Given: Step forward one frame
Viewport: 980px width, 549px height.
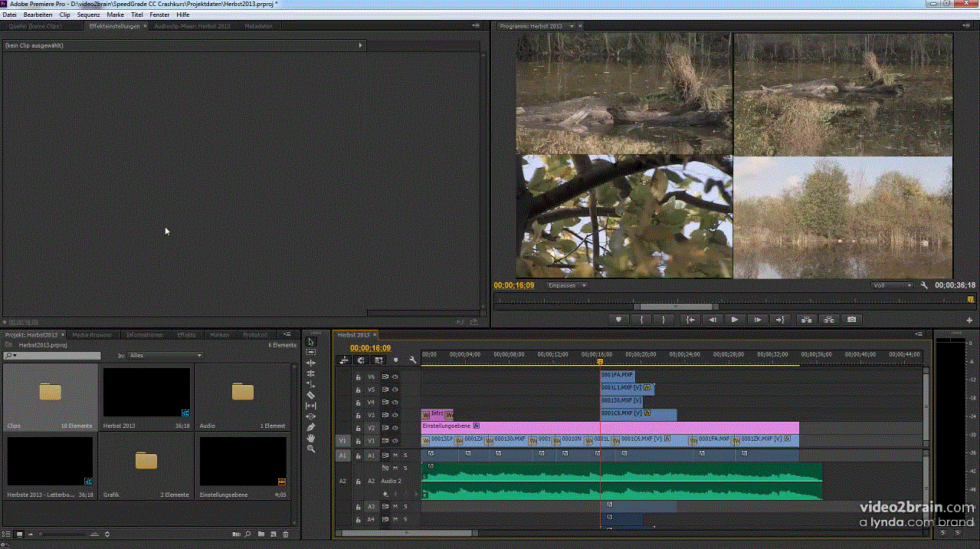Looking at the screenshot, I should (x=757, y=320).
